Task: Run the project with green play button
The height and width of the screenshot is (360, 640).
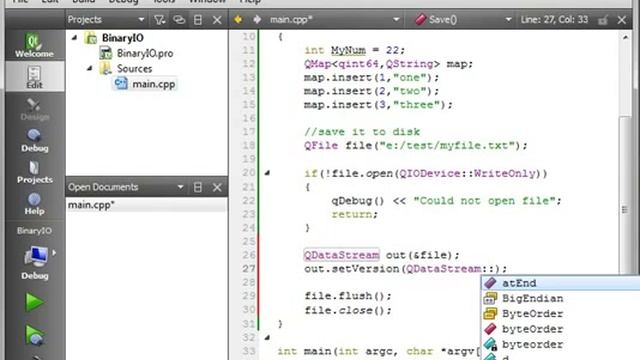Action: point(34,302)
